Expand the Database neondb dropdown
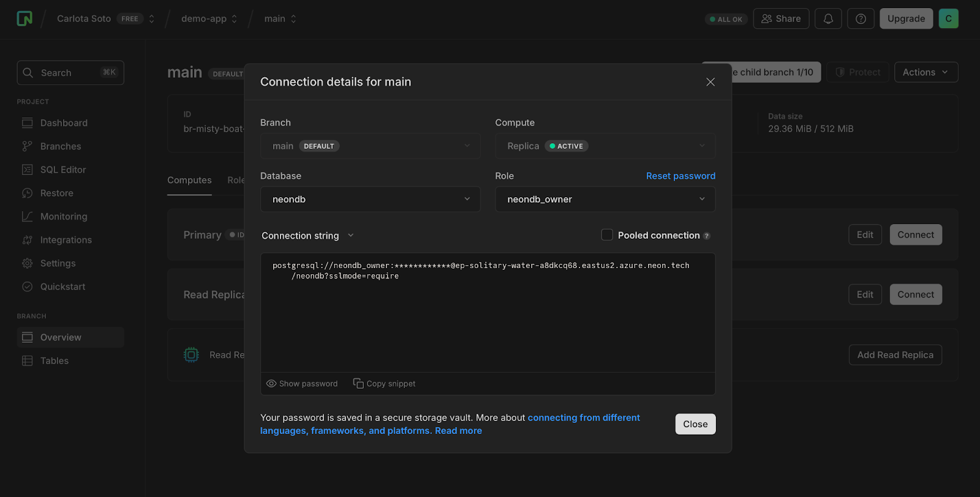The height and width of the screenshot is (497, 980). click(x=371, y=199)
